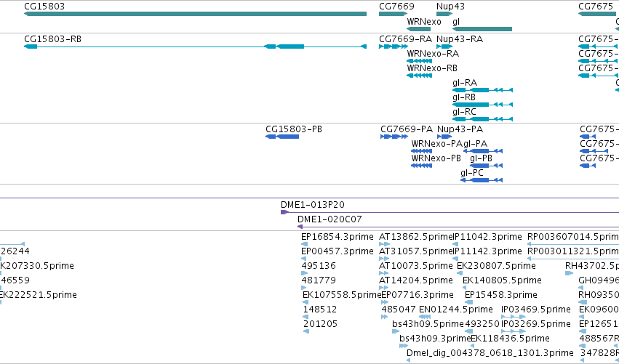Open the RP003607014.5prime EST label
Image resolution: width=619 pixels, height=364 pixels.
tap(573, 237)
